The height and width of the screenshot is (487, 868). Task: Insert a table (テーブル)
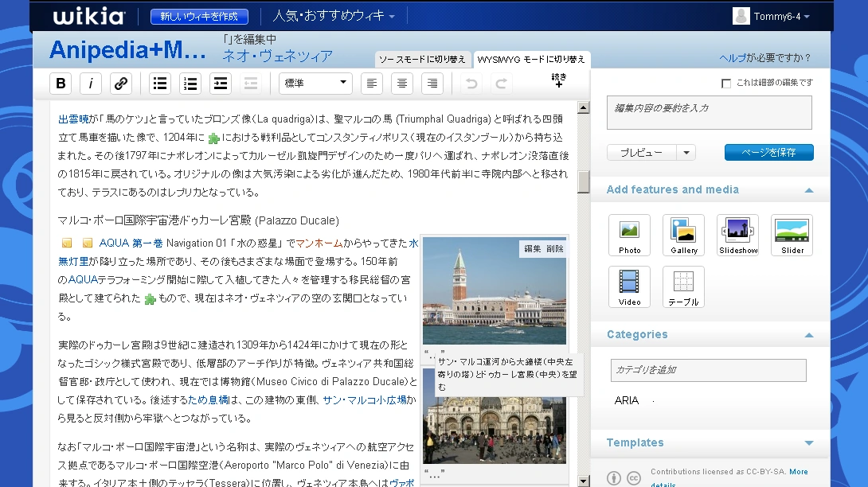pos(684,286)
